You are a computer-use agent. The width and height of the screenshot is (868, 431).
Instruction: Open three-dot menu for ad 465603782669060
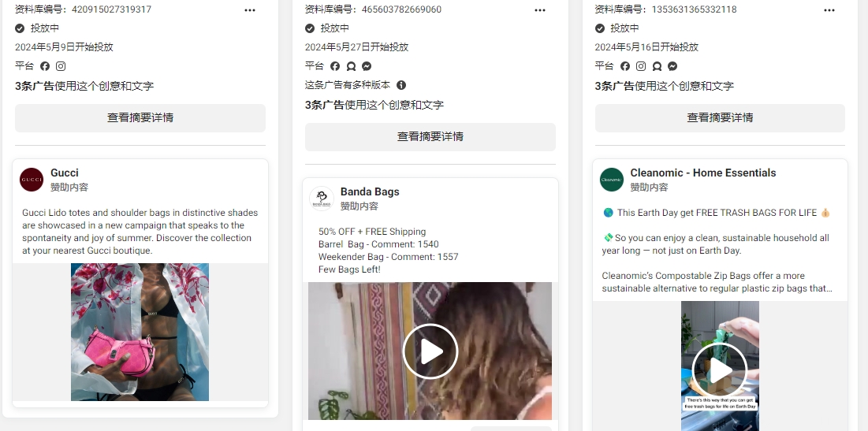tap(540, 10)
